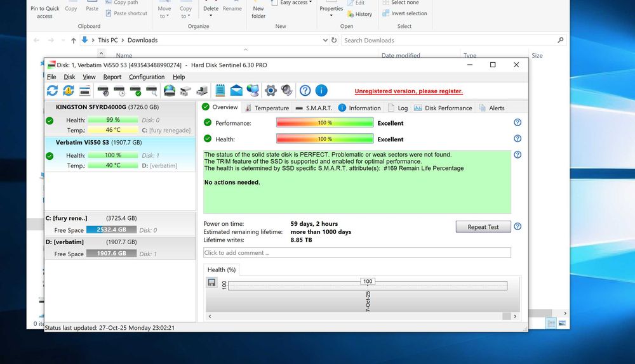The image size is (635, 364).
Task: Open the Configuration menu
Action: pyautogui.click(x=147, y=77)
